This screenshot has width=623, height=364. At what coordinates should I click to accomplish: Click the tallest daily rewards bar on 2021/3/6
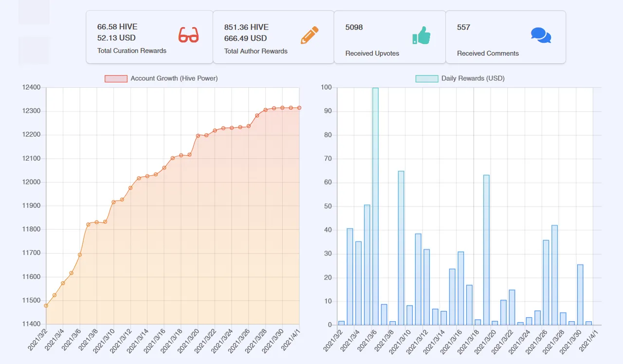[375, 206]
